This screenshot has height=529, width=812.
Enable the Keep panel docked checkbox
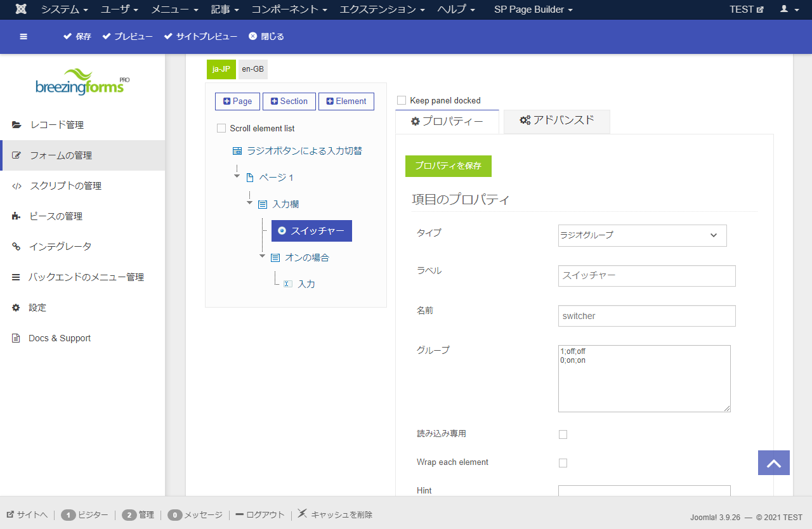402,100
